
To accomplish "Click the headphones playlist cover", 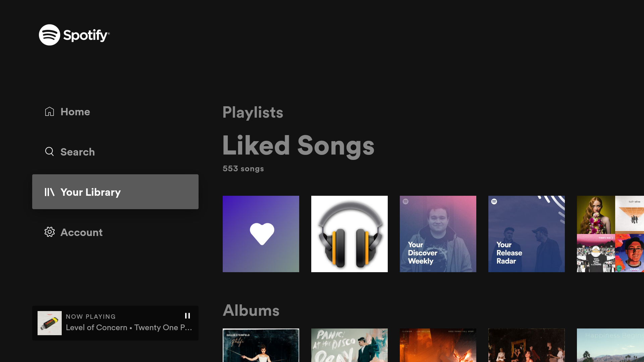I will [350, 234].
